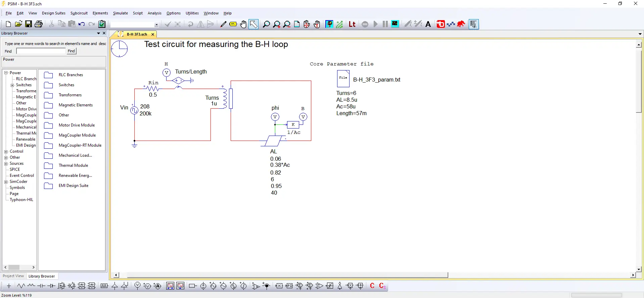Open the Magnetic Elements folder
644x298 pixels.
[76, 105]
